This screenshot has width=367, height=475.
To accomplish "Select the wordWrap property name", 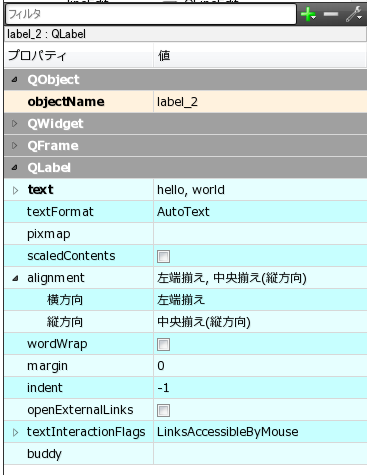I will [57, 344].
